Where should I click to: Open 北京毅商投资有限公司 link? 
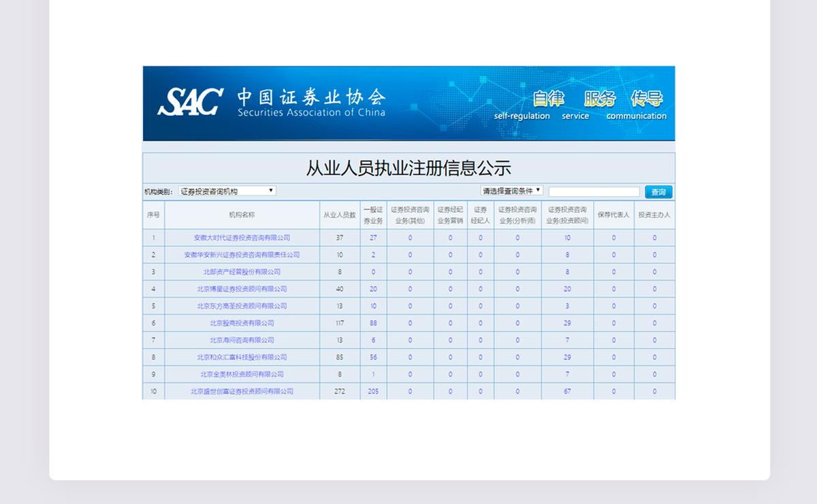pyautogui.click(x=242, y=323)
